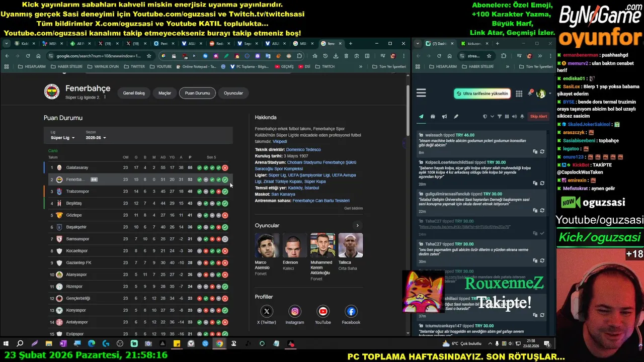Viewport: 644px width, 362px height.
Task: Select the pencil edit tab icon
Action: [x=456, y=117]
